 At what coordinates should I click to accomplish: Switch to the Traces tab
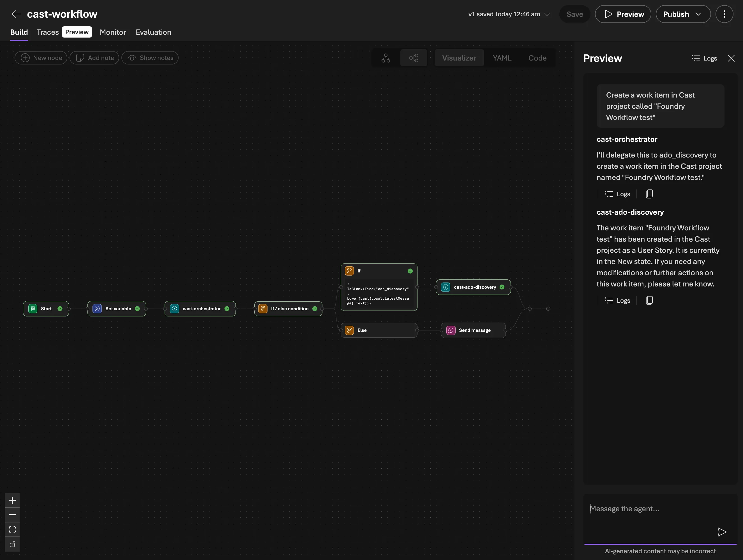click(x=47, y=32)
